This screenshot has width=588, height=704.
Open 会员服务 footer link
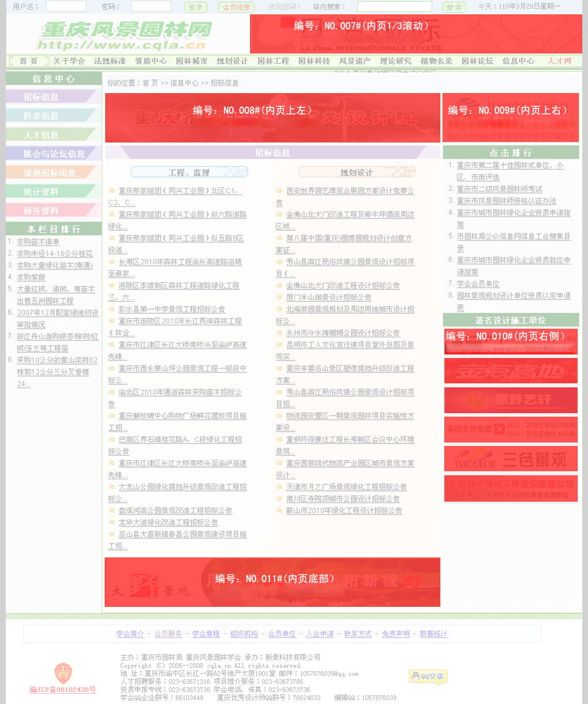[168, 634]
